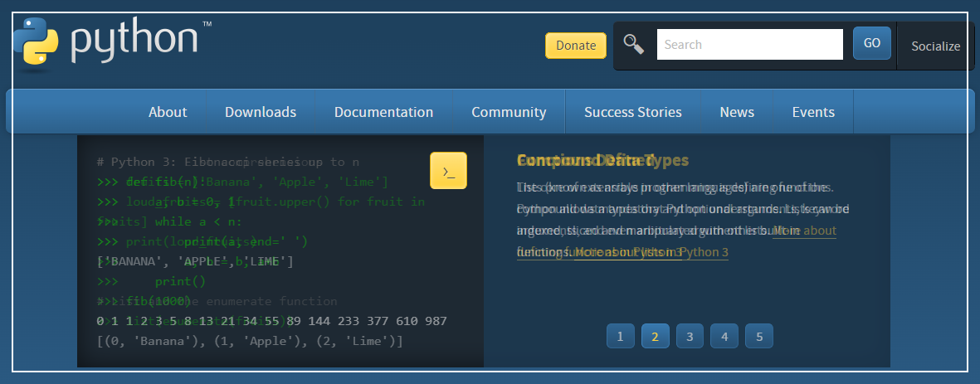Click the Donate button
Image resolution: width=980 pixels, height=384 pixels.
(x=576, y=46)
